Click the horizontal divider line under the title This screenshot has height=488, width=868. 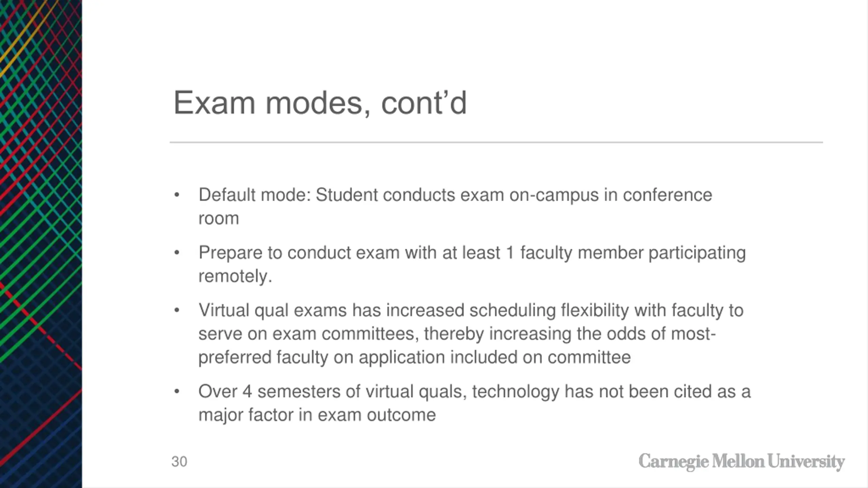point(496,142)
